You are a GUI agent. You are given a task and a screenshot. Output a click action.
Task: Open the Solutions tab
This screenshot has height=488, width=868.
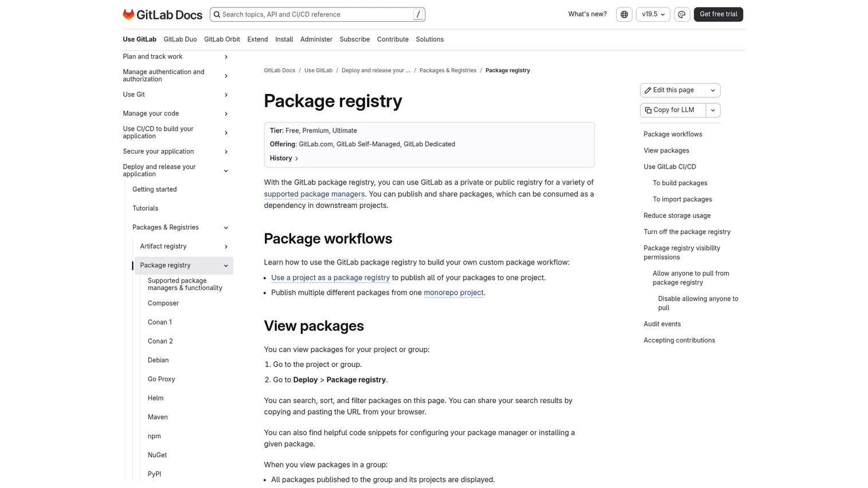point(429,40)
